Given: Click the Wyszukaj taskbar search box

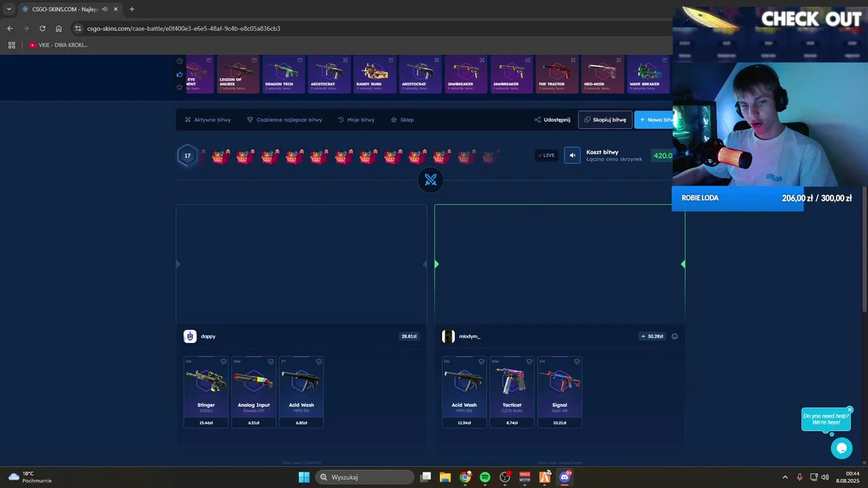Looking at the screenshot, I should point(365,477).
